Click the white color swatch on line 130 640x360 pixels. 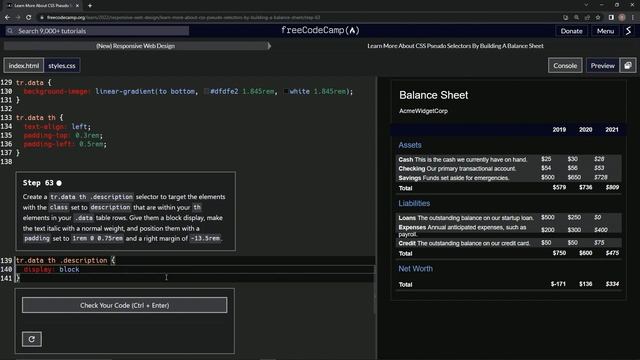286,91
